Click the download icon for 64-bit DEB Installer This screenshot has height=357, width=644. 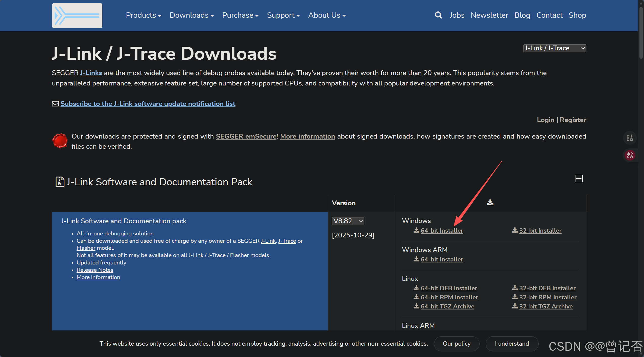[x=416, y=288]
